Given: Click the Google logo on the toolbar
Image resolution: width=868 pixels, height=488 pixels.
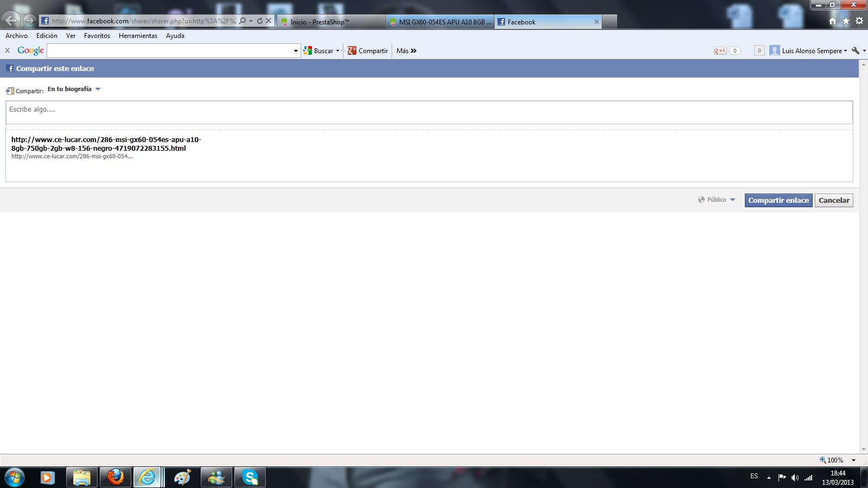Looking at the screenshot, I should pyautogui.click(x=30, y=50).
